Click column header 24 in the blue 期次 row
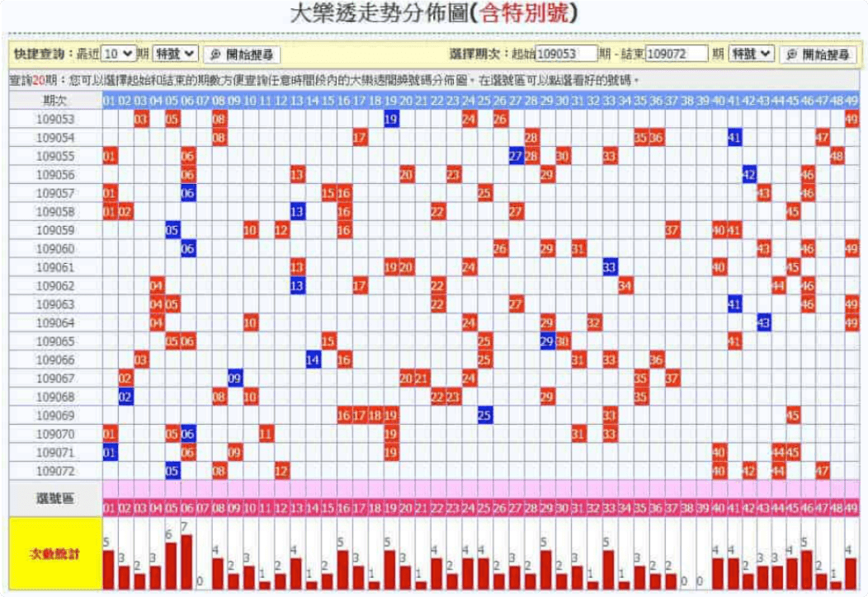The height and width of the screenshot is (597, 868). 469,100
